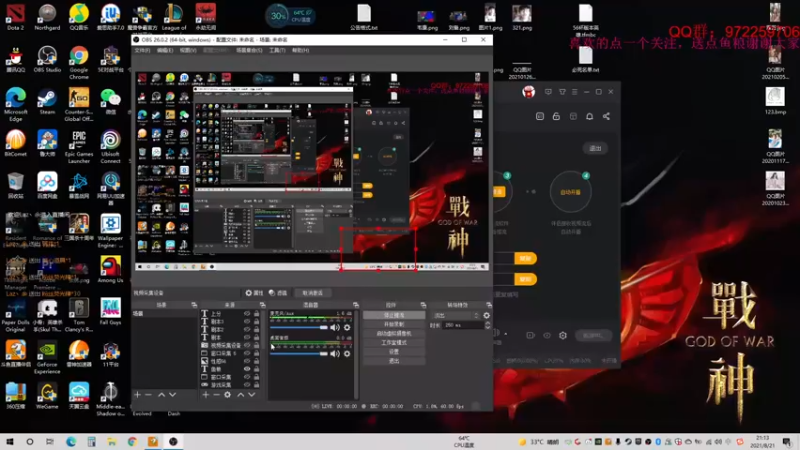Click 工作室模式 studio mode button
The width and height of the screenshot is (800, 450).
pos(394,343)
